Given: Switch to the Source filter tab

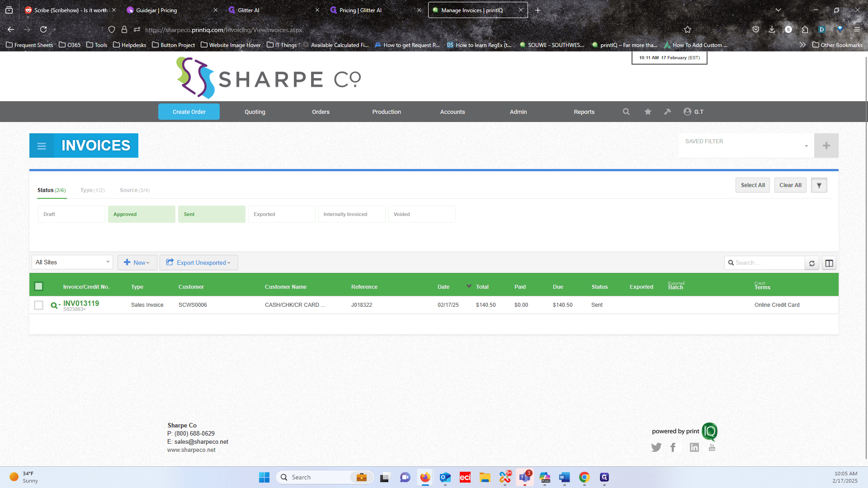Looking at the screenshot, I should pyautogui.click(x=135, y=190).
